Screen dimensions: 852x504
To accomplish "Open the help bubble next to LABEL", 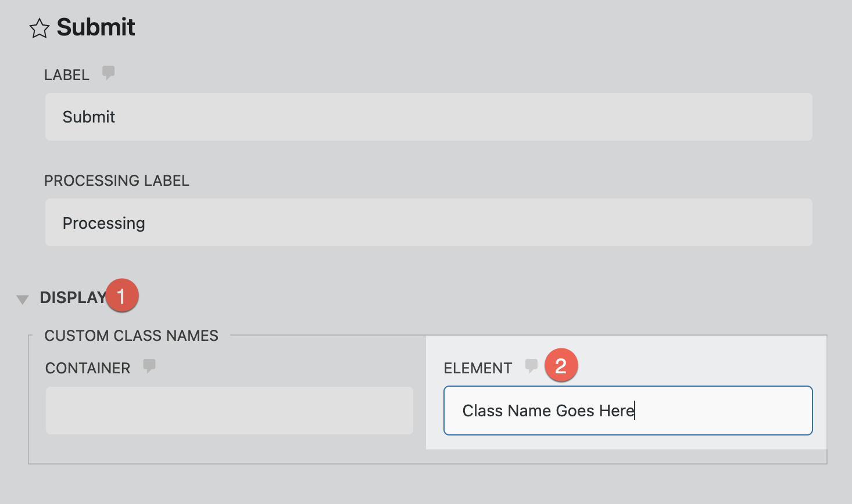I will 108,73.
